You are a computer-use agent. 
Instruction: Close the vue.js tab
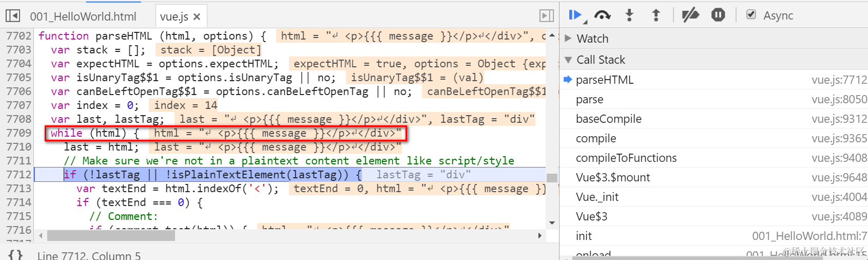pyautogui.click(x=197, y=16)
